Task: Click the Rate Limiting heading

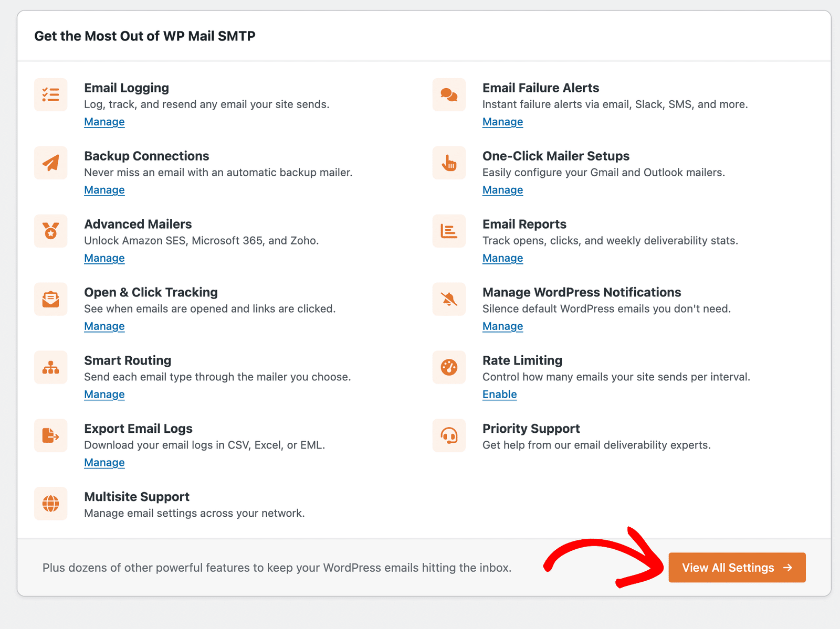Action: click(522, 361)
